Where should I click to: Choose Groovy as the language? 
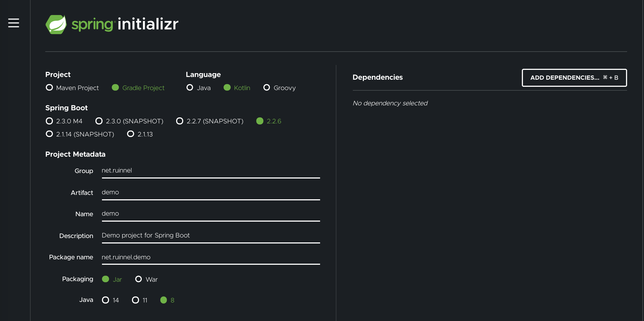click(279, 88)
